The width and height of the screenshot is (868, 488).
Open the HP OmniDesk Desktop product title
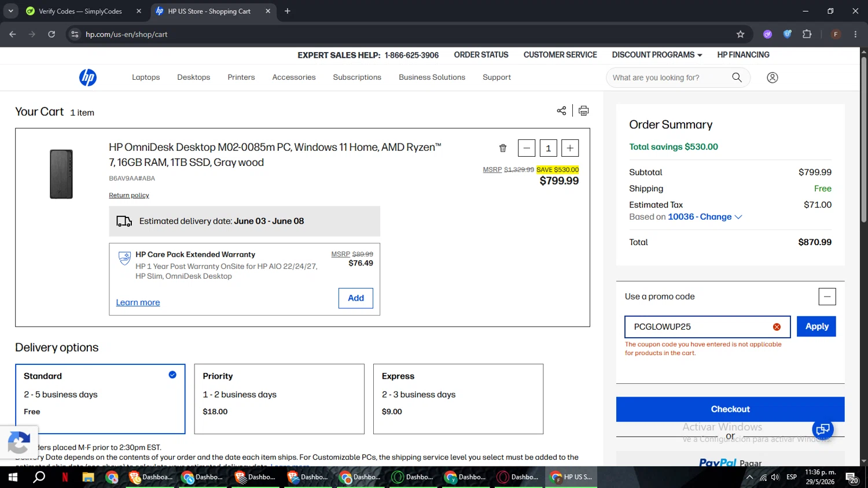tap(275, 155)
